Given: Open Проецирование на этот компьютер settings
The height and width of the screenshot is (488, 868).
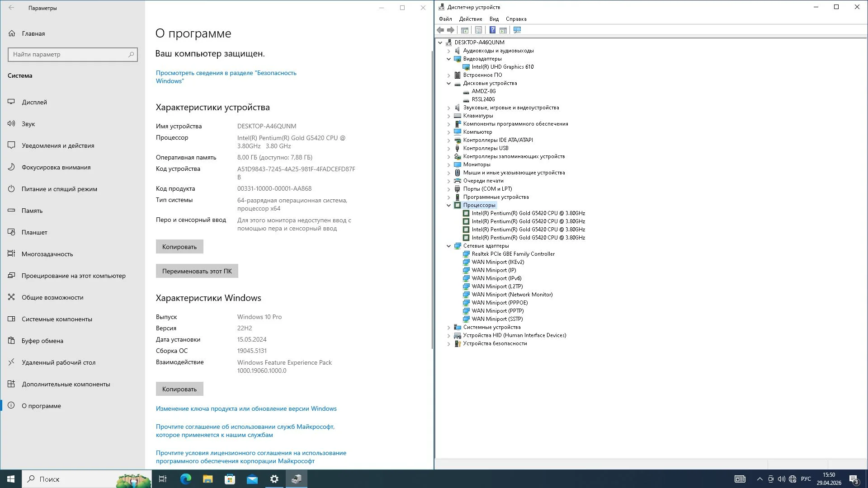Looking at the screenshot, I should (x=72, y=276).
